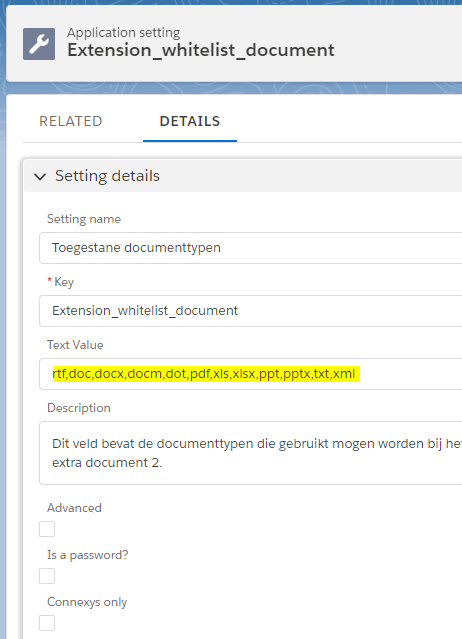Click inside the Description text area

click(251, 453)
